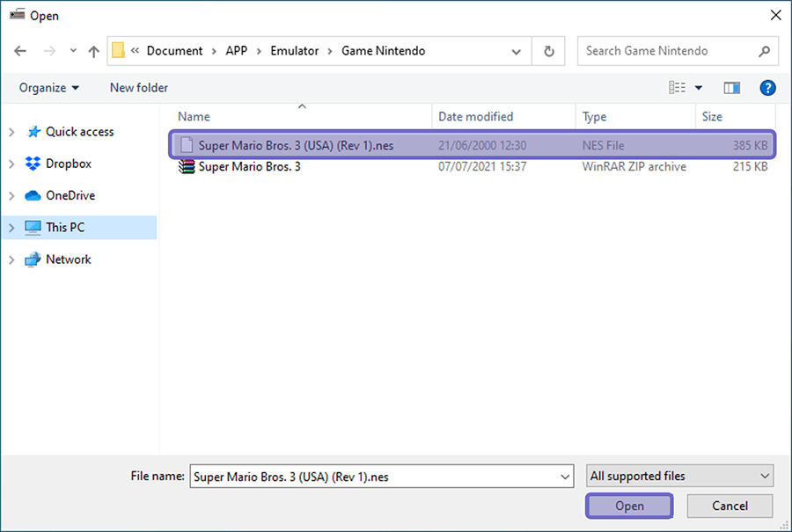The width and height of the screenshot is (792, 532).
Task: Navigate to Document in breadcrumb
Action: tap(174, 51)
